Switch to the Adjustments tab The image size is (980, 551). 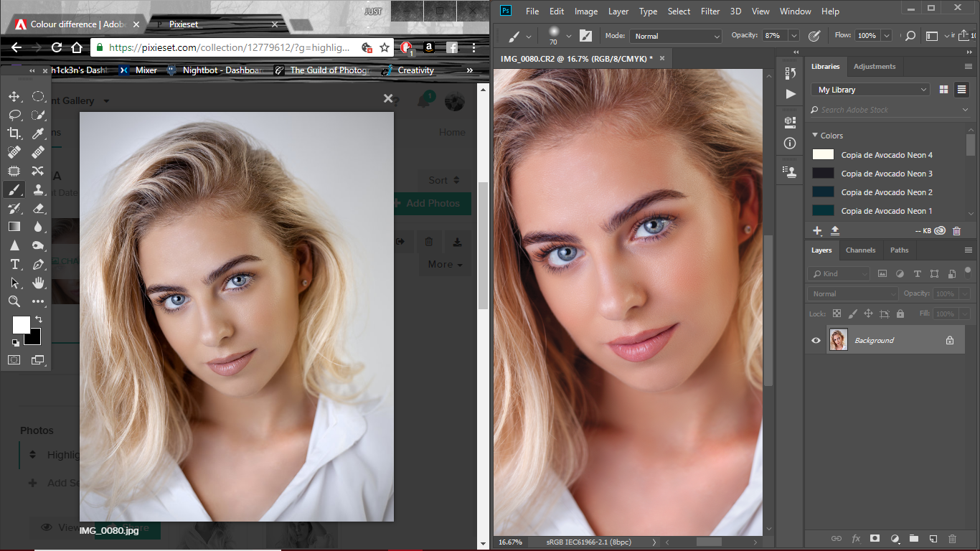[x=875, y=67]
